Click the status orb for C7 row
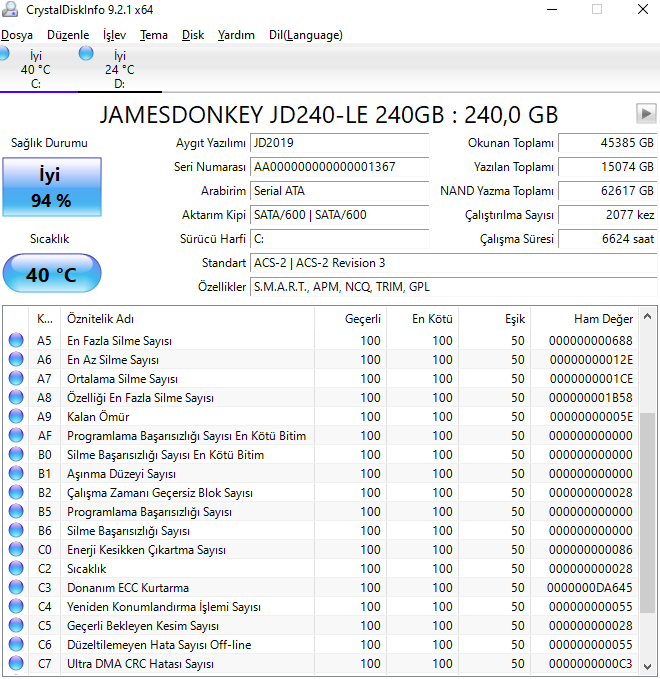The width and height of the screenshot is (660, 679). [16, 664]
